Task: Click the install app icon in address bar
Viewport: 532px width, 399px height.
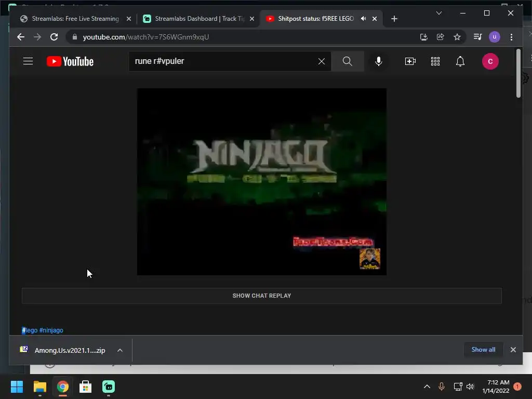Action: click(424, 37)
